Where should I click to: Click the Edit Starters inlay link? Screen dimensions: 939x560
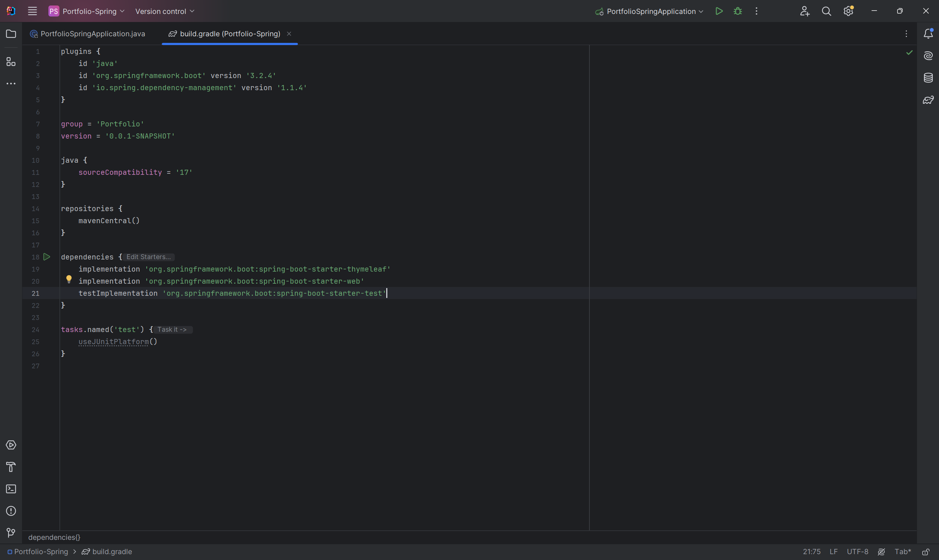point(149,257)
